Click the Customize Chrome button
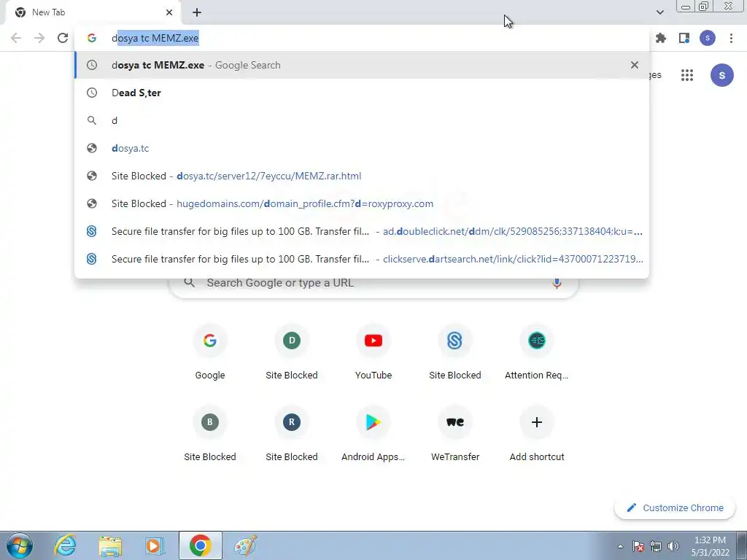 click(675, 507)
